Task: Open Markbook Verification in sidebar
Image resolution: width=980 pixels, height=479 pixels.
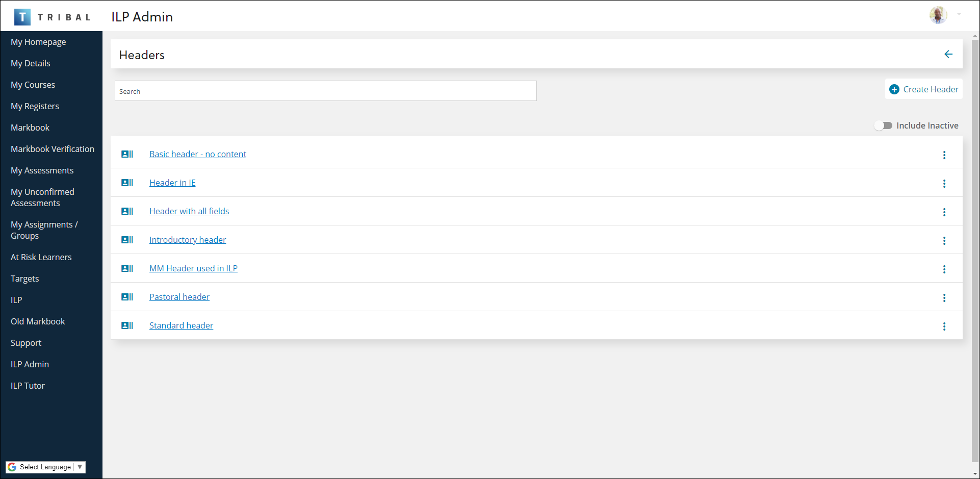Action: tap(53, 149)
